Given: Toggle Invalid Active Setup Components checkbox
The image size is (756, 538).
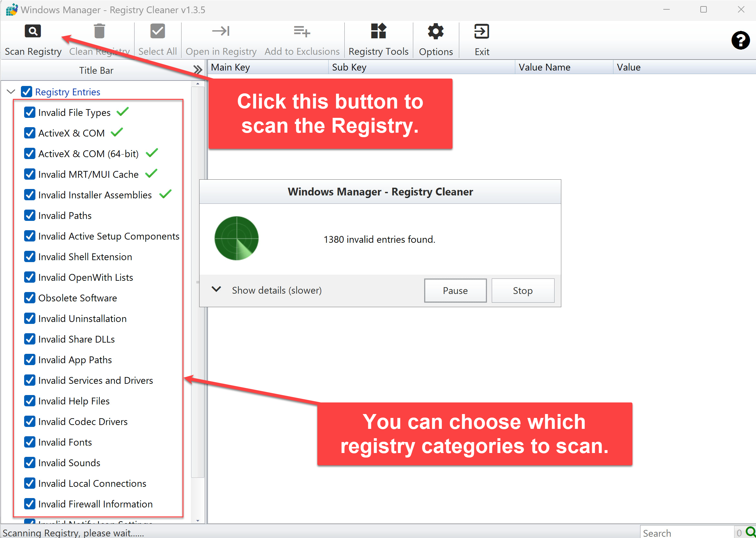Looking at the screenshot, I should point(30,236).
